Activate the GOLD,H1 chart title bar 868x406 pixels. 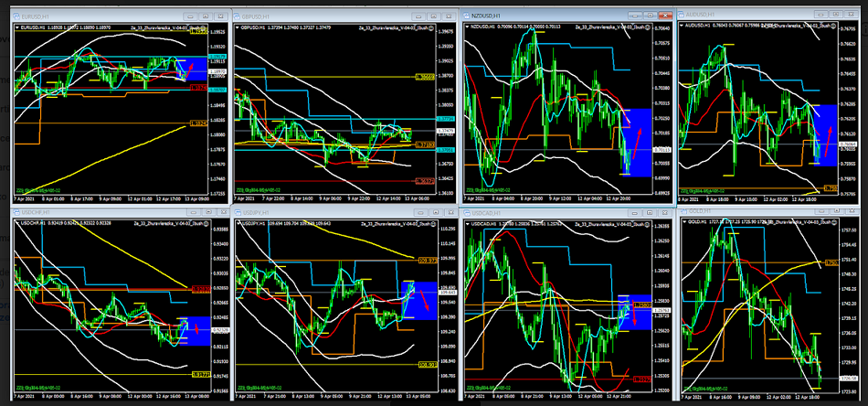[749, 211]
